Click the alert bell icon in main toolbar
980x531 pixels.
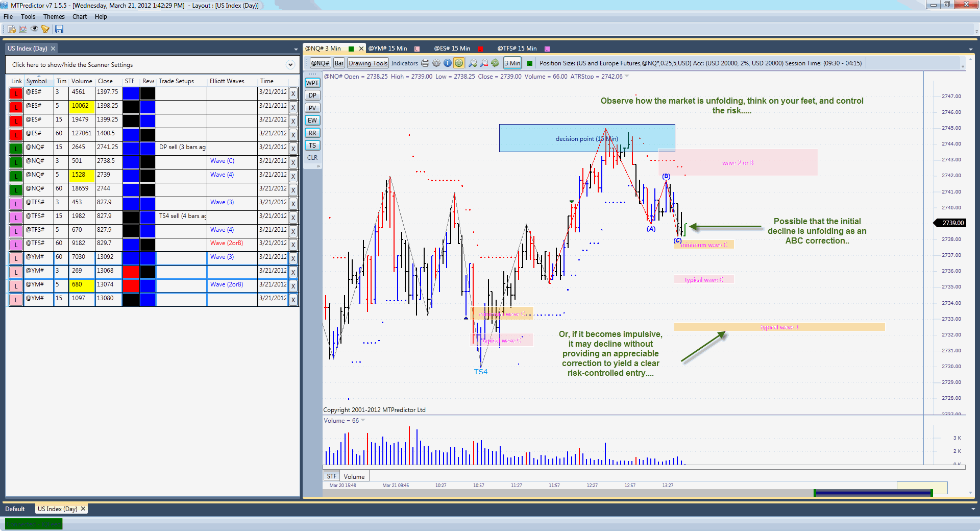pos(46,29)
